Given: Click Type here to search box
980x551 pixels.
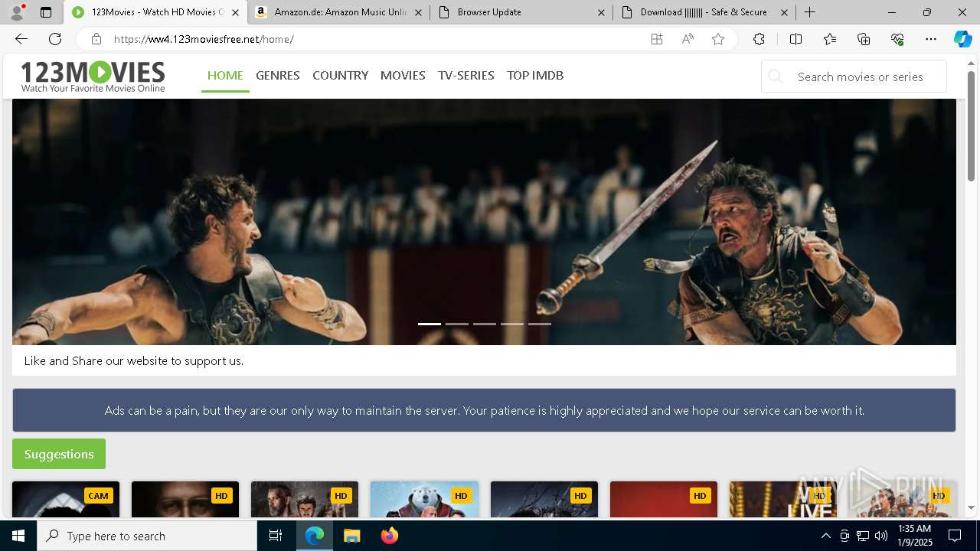Looking at the screenshot, I should click(x=147, y=536).
